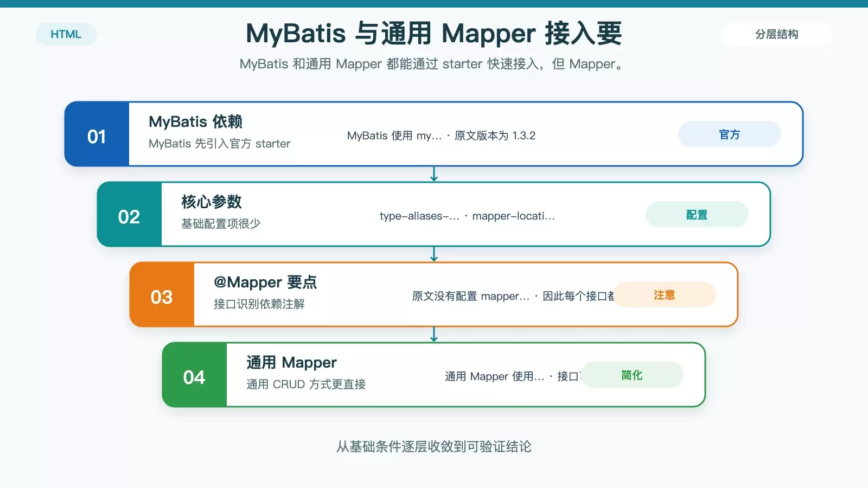Screen dimensions: 868x488
Task: Click the text "接口识别依赖注解"
Action: (259, 304)
